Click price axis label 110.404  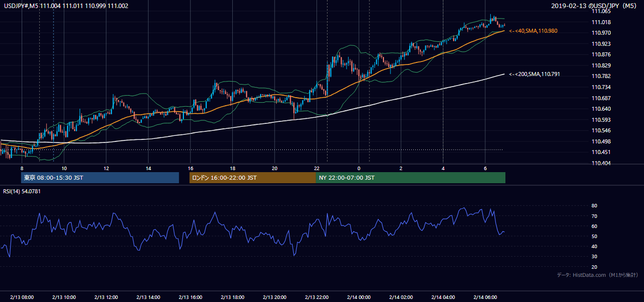601,163
